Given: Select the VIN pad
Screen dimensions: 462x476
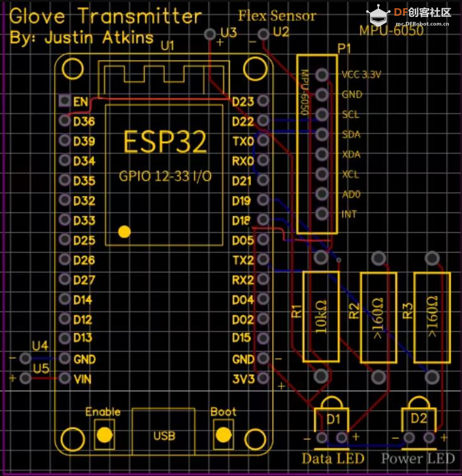Looking at the screenshot, I should tap(64, 379).
